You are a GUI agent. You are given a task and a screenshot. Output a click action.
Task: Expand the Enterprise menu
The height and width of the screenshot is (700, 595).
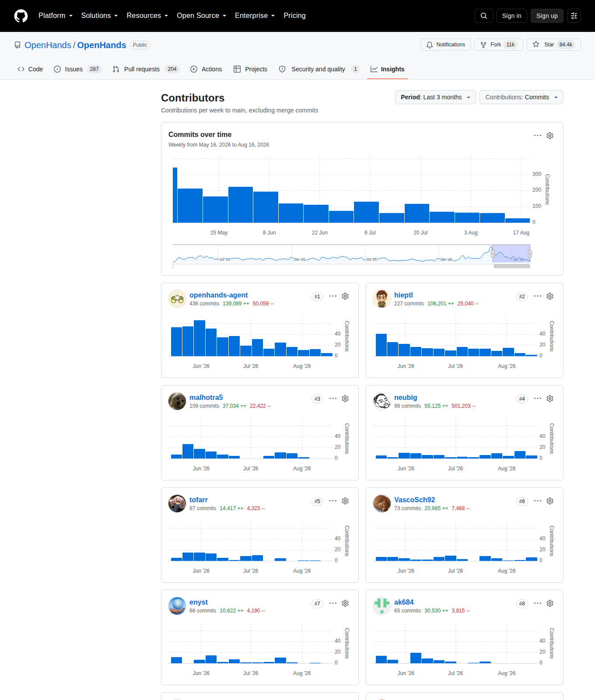point(255,16)
